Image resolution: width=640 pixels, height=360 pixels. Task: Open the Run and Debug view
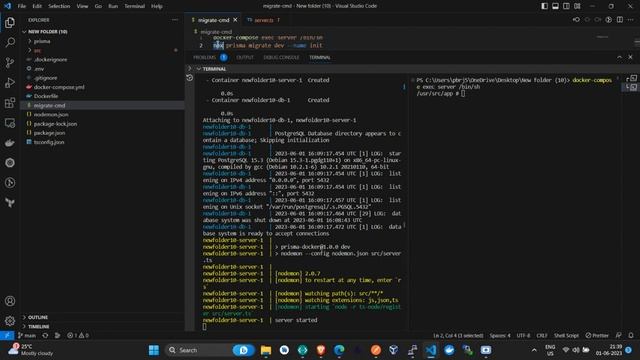(x=10, y=82)
